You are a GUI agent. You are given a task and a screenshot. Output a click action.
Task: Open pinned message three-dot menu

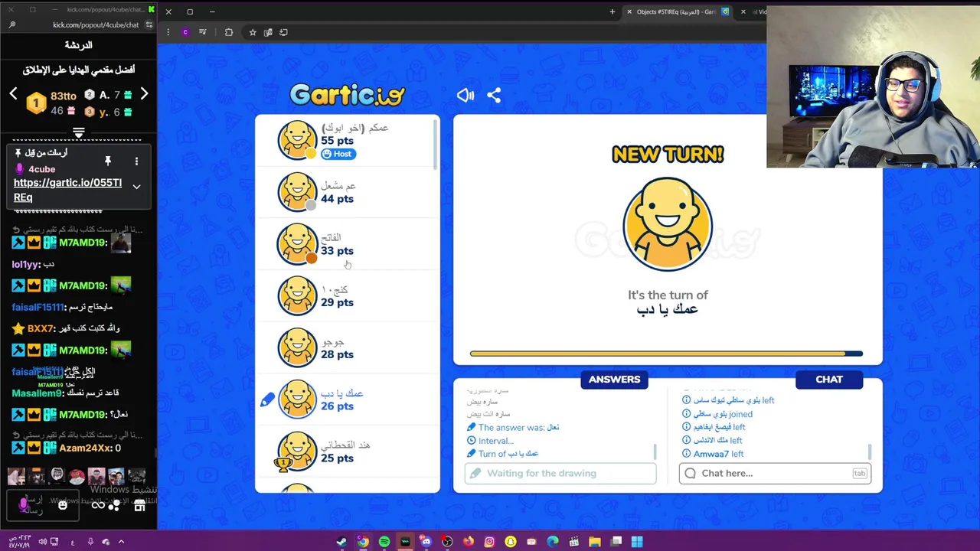pos(136,161)
